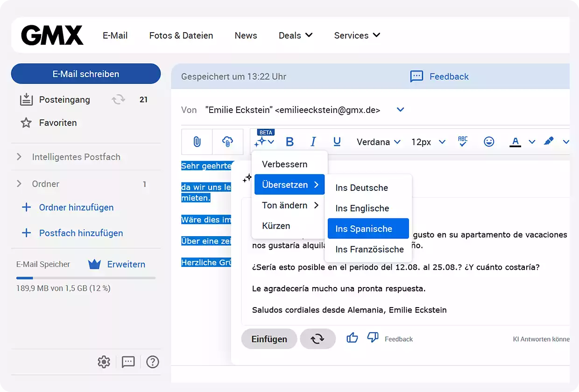Open the Services dropdown menu

pos(357,35)
